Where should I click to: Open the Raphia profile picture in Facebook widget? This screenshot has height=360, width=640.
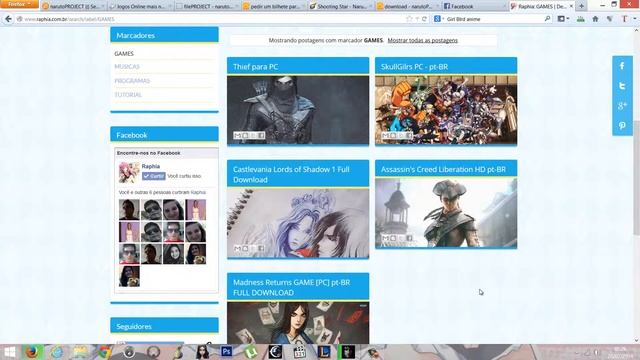tap(129, 172)
